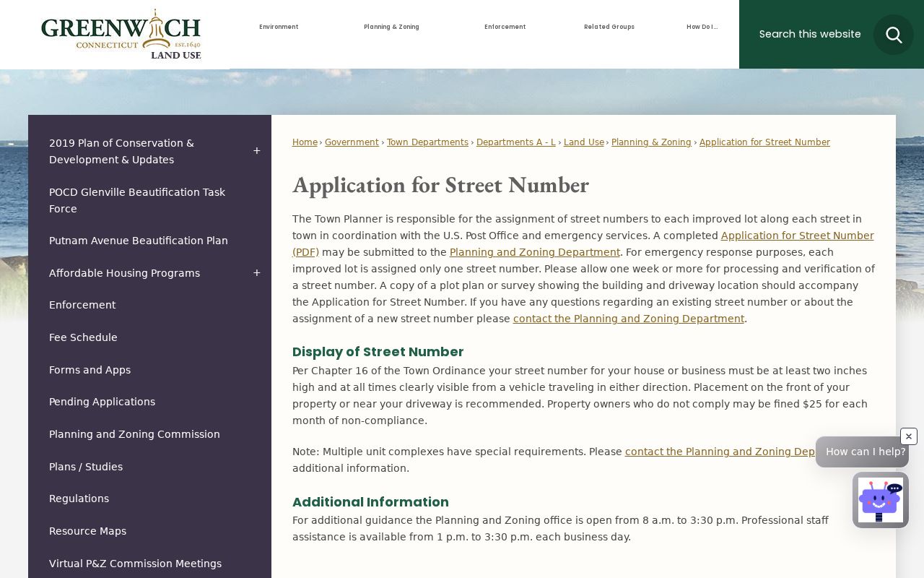Go to Town Departments breadcrumb
This screenshot has width=924, height=578.
pos(427,142)
